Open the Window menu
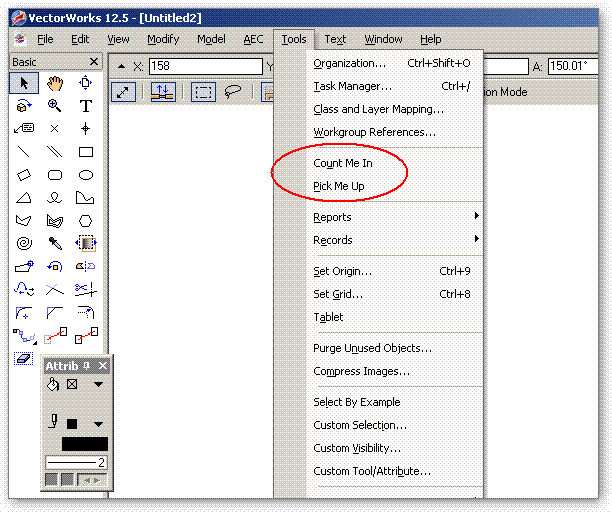 pos(383,39)
